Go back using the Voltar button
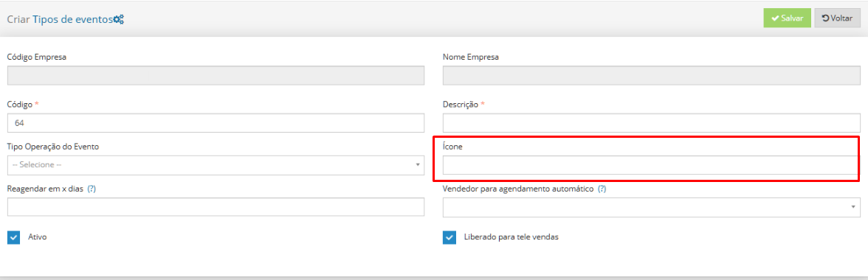The height and width of the screenshot is (280, 868). pyautogui.click(x=837, y=18)
